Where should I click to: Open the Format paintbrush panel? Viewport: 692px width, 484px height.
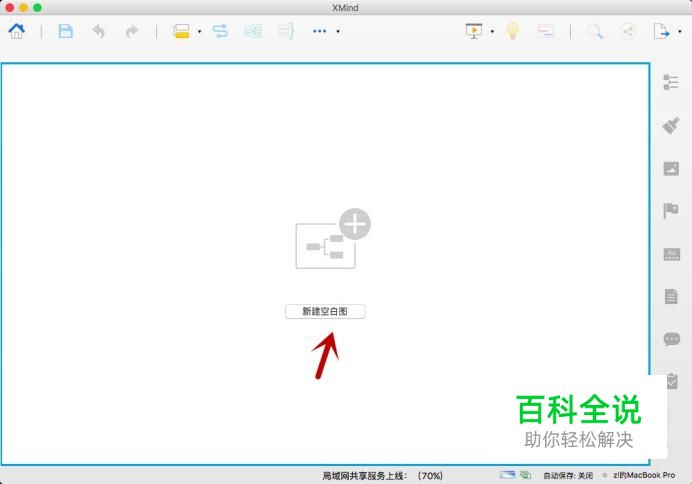click(x=671, y=126)
